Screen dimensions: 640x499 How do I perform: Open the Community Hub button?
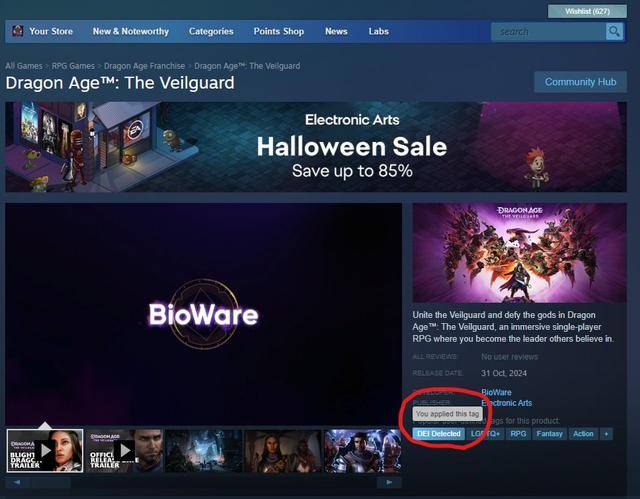[x=580, y=82]
